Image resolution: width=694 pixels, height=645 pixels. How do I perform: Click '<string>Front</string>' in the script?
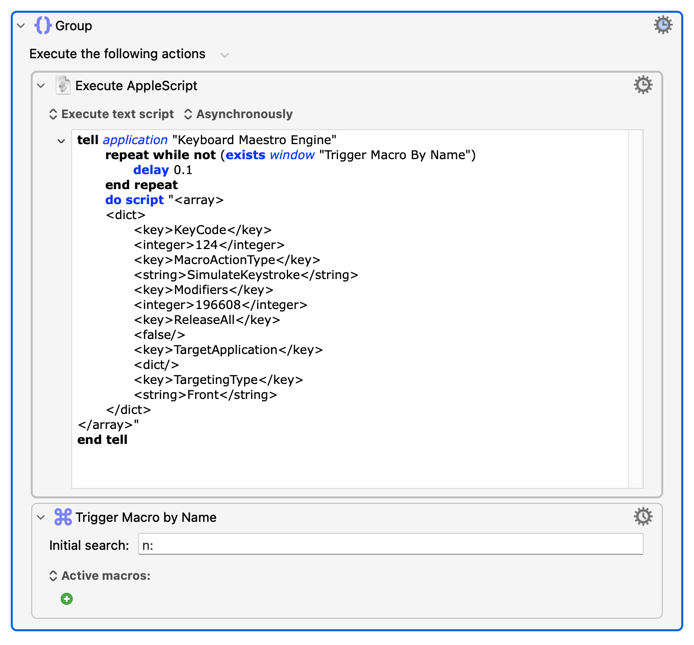click(x=205, y=394)
